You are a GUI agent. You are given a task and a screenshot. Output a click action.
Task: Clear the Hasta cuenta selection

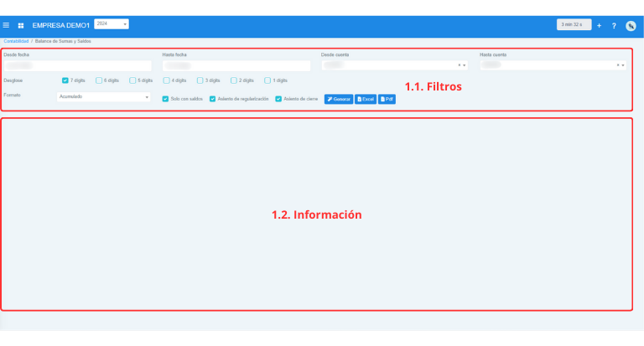click(x=618, y=65)
